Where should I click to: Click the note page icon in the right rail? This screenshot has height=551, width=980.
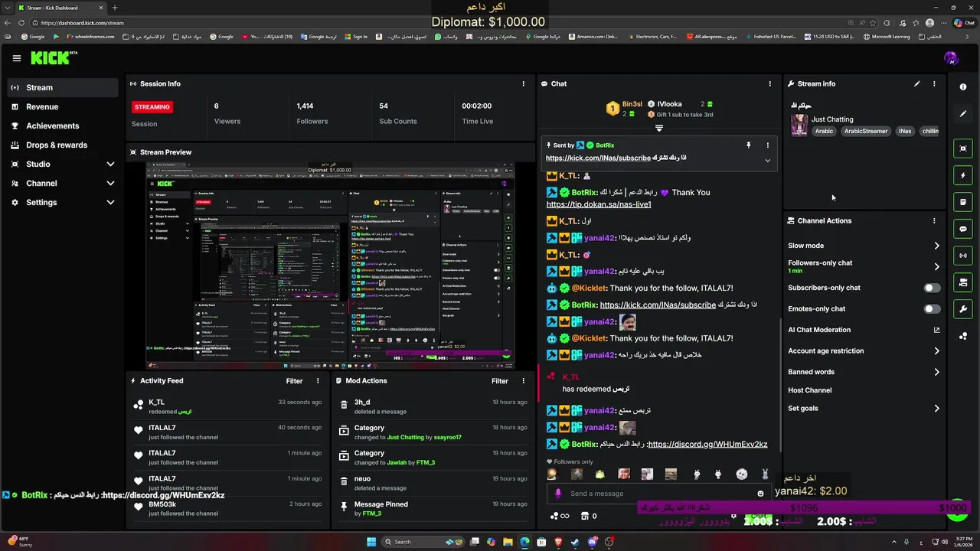(963, 202)
